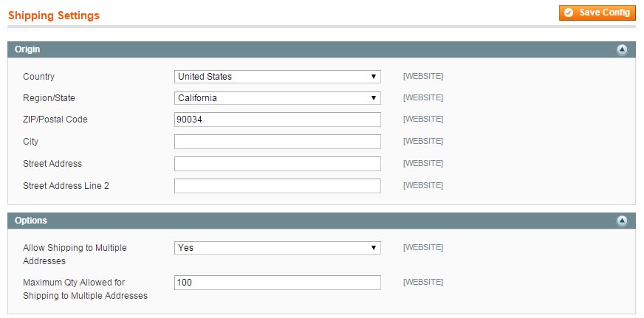Click the Options section header
Image resolution: width=644 pixels, height=318 pixels.
tap(321, 221)
